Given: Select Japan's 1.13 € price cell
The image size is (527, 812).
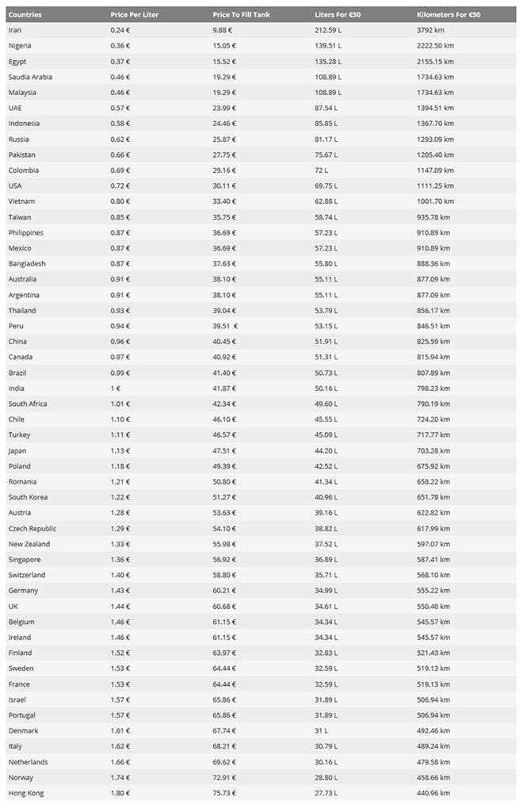Looking at the screenshot, I should (x=120, y=450).
